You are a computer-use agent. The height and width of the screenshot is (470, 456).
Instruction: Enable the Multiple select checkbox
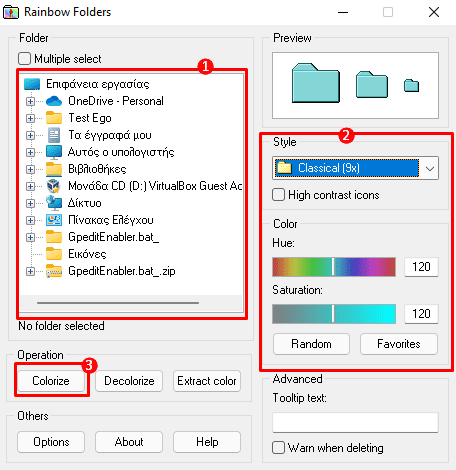click(x=25, y=59)
